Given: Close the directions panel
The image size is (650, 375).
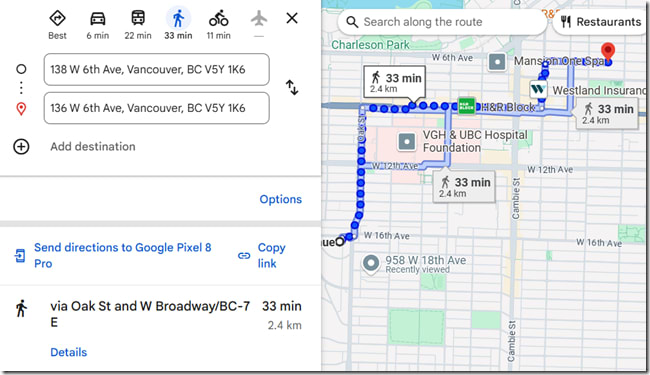Looking at the screenshot, I should pos(292,18).
